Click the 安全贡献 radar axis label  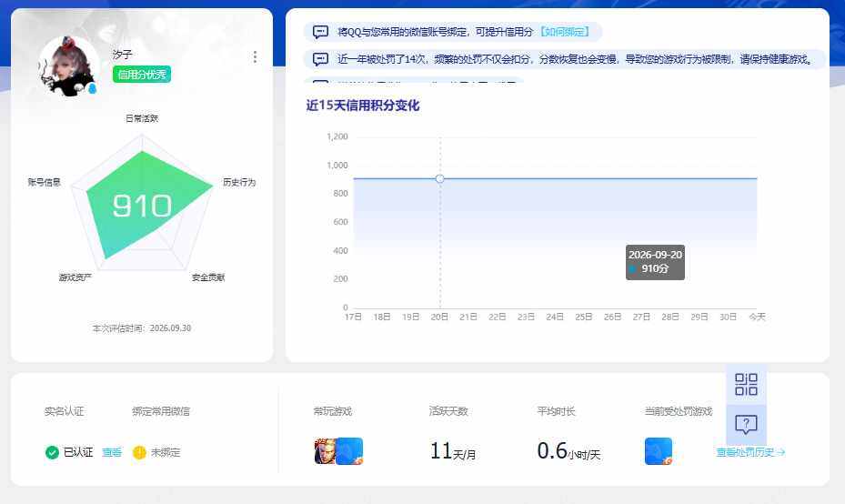(208, 277)
